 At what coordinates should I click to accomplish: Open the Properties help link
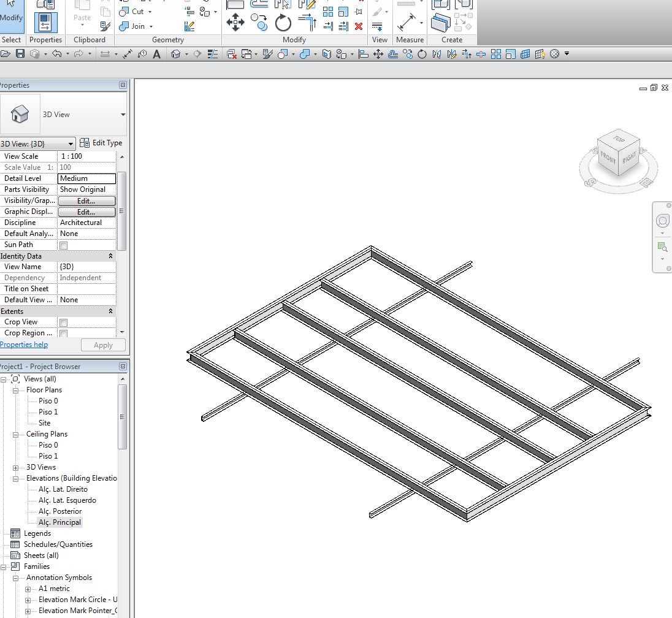24,345
